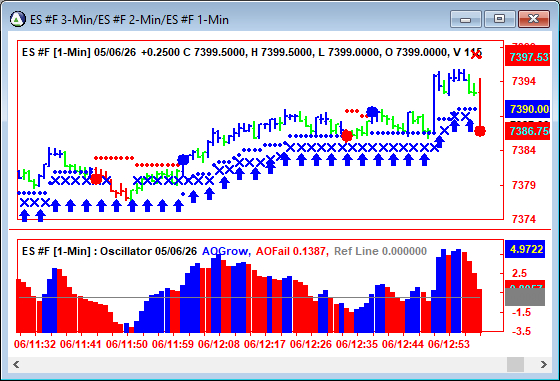Click the 06/12:26 time axis label
This screenshot has width=560, height=381.
point(311,344)
